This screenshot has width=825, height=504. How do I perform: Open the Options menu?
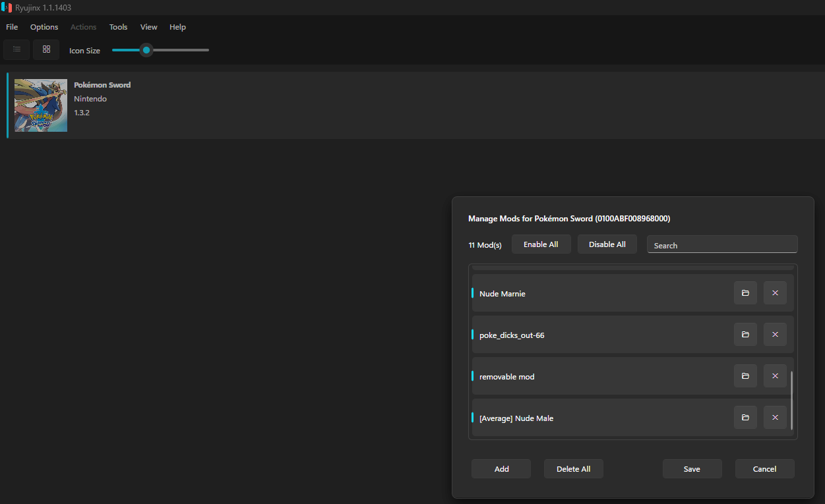[44, 27]
